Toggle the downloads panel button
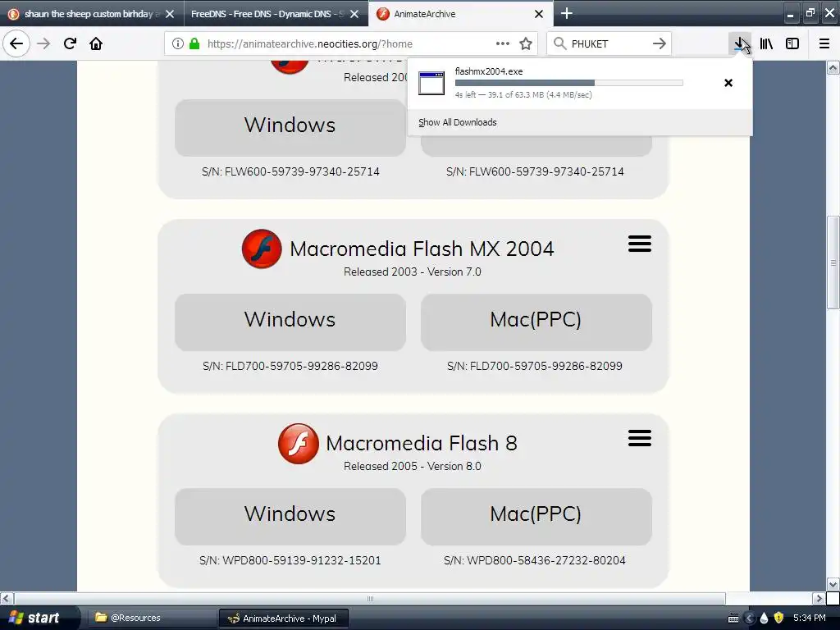 (741, 43)
